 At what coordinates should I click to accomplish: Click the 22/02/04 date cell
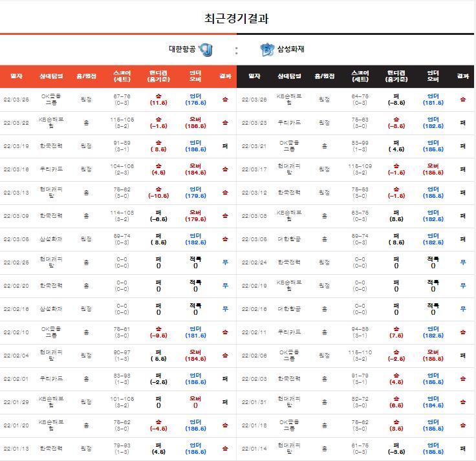[16, 356]
